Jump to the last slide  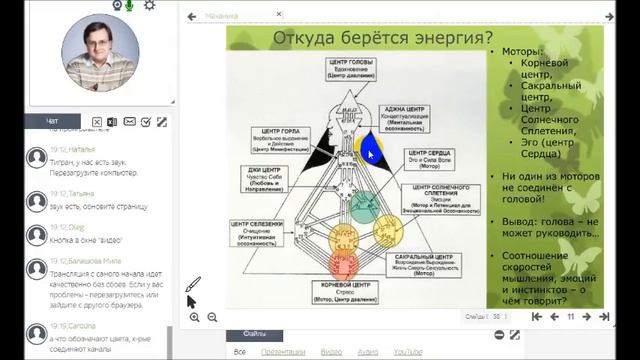click(x=604, y=316)
